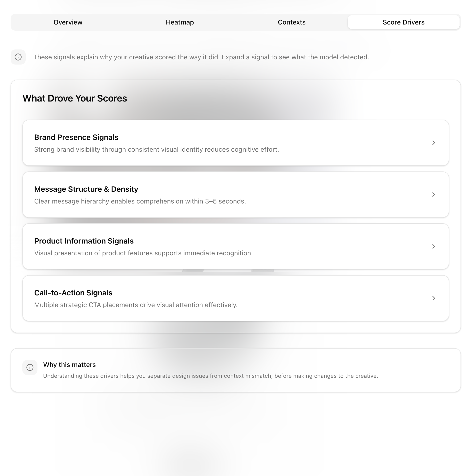Click the Brand Presence Signals title
Viewport: 473px width, 476px height.
[x=76, y=137]
